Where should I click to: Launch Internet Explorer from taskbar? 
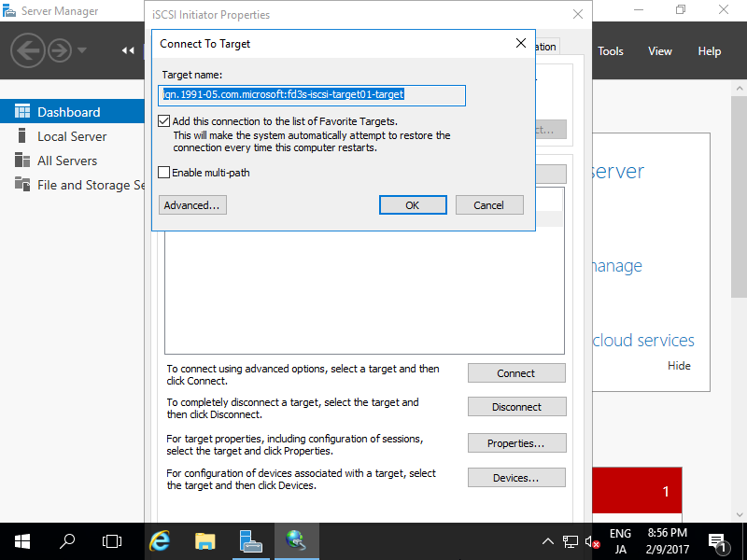(x=159, y=541)
